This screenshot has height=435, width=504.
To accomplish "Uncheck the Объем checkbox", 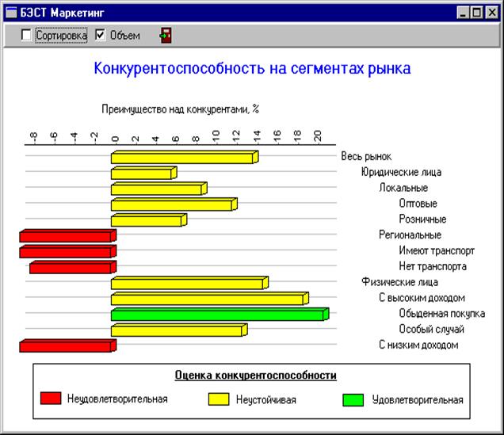I will [100, 35].
